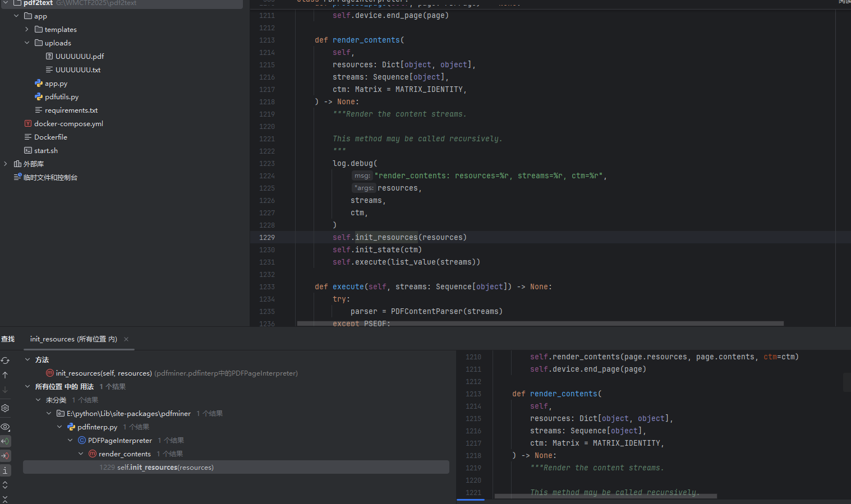The width and height of the screenshot is (851, 504).
Task: Click init_resources call on editor line 1229
Action: click(x=387, y=237)
